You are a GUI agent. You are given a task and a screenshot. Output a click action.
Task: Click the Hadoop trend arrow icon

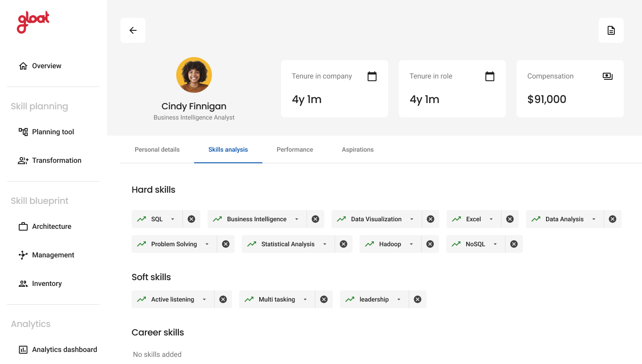click(x=369, y=244)
